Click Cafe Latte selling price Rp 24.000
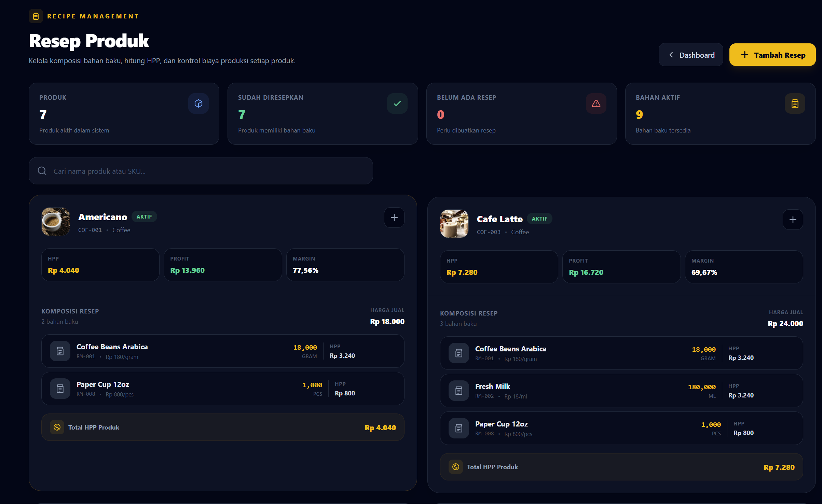The height and width of the screenshot is (504, 822). [786, 323]
